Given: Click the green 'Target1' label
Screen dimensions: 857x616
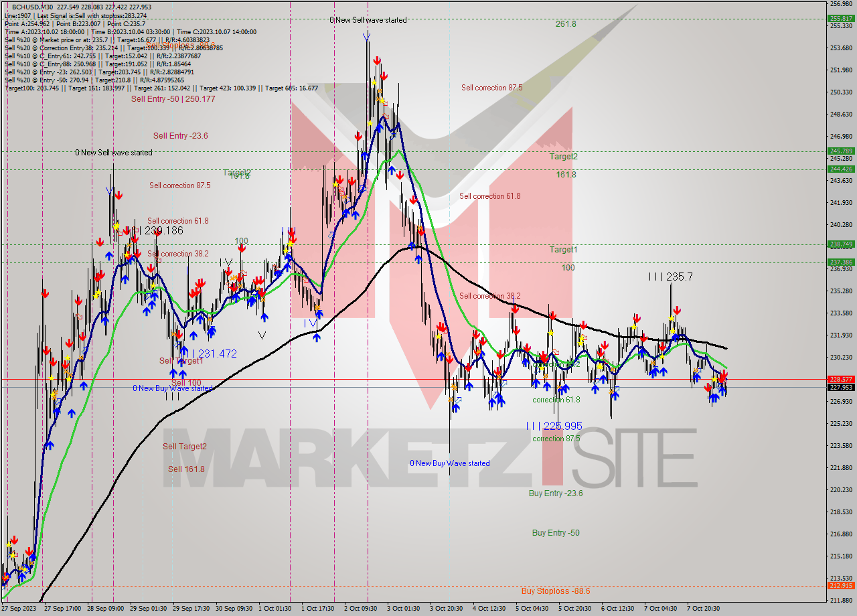Looking at the screenshot, I should pos(563,250).
